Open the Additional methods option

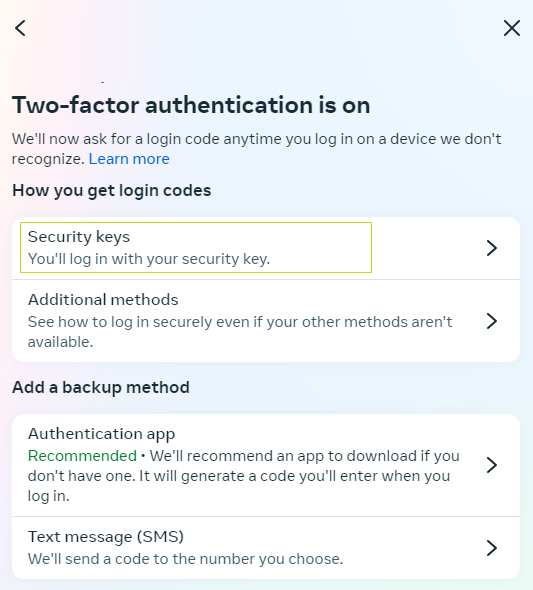pos(266,321)
